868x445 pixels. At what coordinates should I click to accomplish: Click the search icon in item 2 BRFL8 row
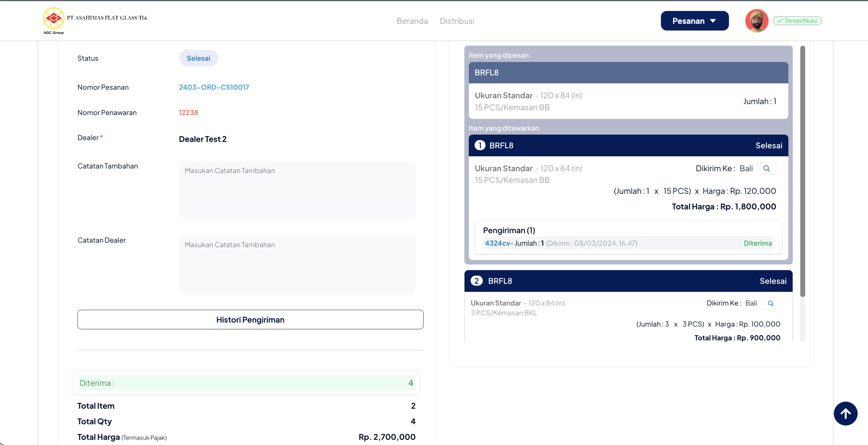click(771, 304)
